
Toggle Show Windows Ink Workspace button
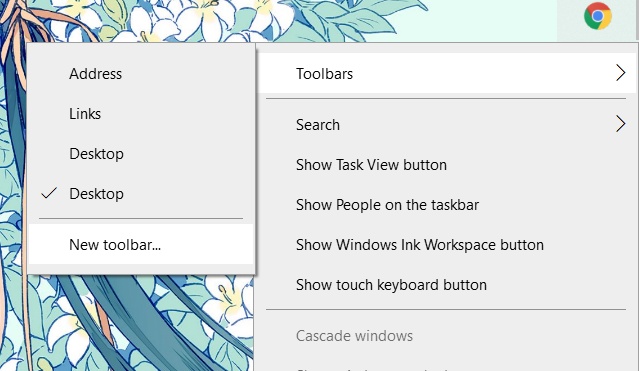tap(447, 245)
